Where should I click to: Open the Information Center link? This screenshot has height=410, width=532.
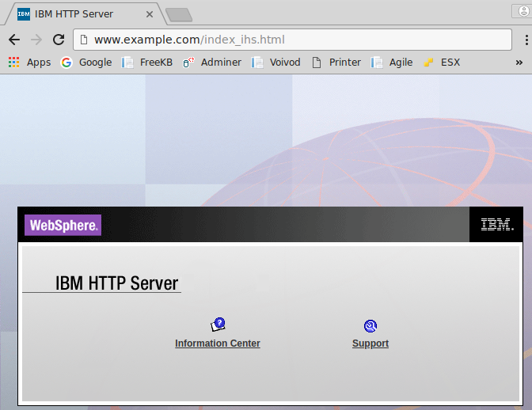pyautogui.click(x=218, y=344)
